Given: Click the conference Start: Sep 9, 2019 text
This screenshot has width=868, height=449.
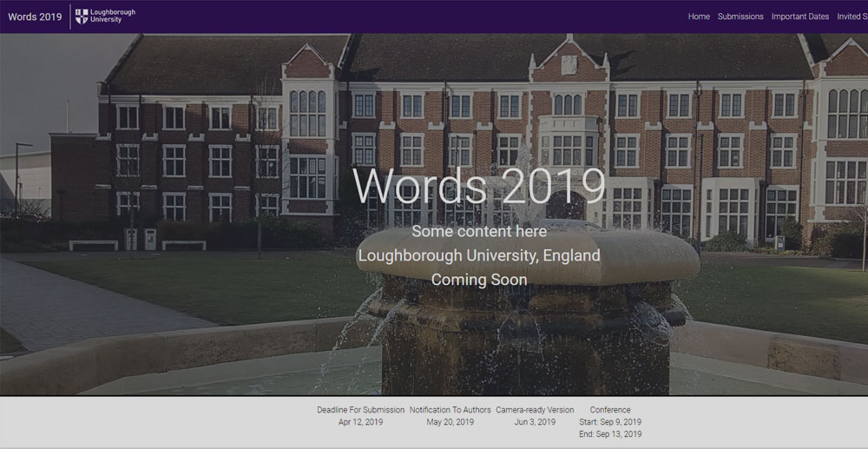Looking at the screenshot, I should (x=610, y=422).
